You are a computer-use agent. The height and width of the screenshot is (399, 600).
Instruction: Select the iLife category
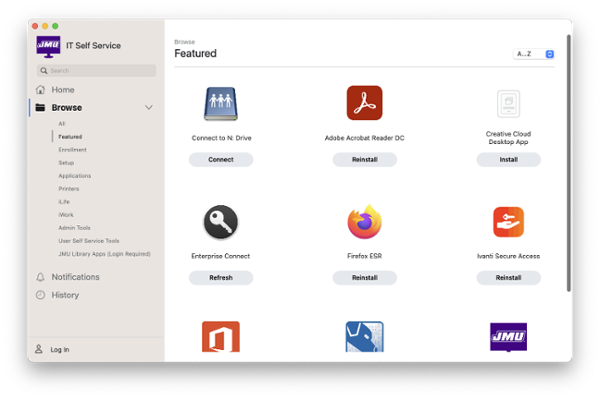(x=64, y=202)
